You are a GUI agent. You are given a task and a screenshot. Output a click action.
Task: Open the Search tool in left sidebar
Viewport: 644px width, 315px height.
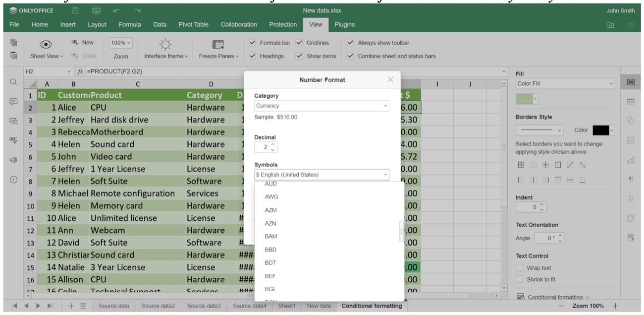(x=13, y=81)
